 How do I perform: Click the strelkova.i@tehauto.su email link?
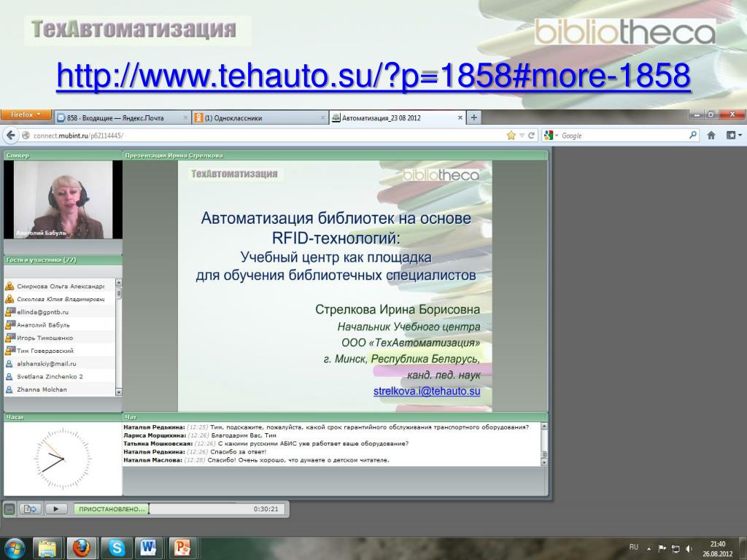click(427, 392)
